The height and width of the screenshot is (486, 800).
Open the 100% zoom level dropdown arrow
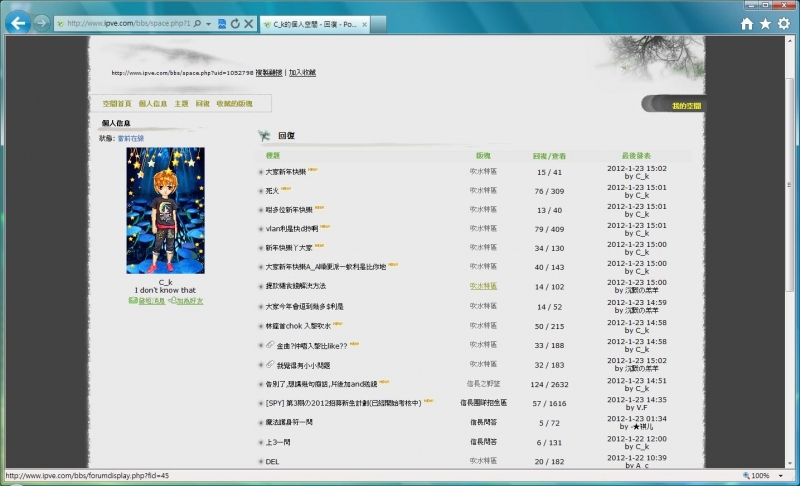(x=780, y=476)
